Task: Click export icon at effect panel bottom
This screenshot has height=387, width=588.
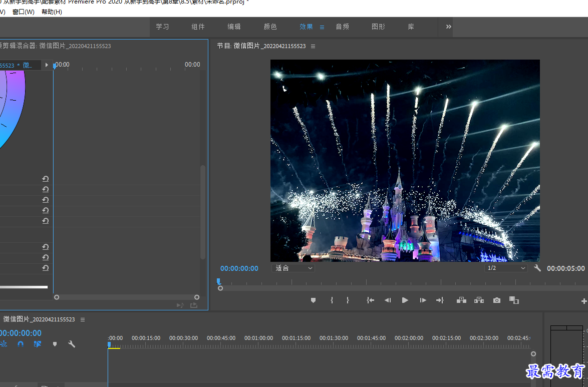Action: pyautogui.click(x=194, y=305)
